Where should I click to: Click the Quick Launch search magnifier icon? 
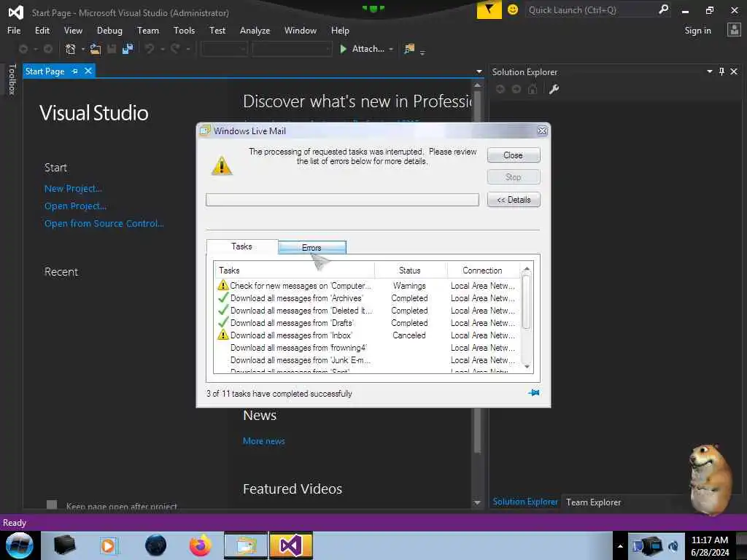coord(663,9)
